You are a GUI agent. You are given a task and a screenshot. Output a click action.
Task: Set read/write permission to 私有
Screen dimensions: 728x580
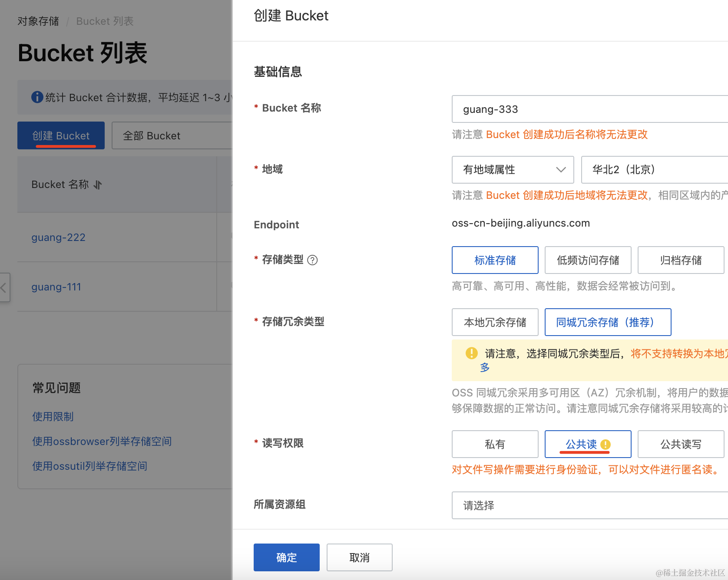tap(495, 444)
